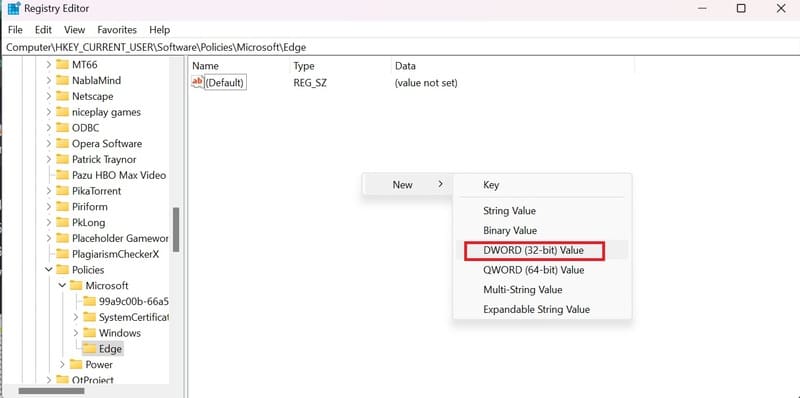Select New in the context menu

(407, 185)
